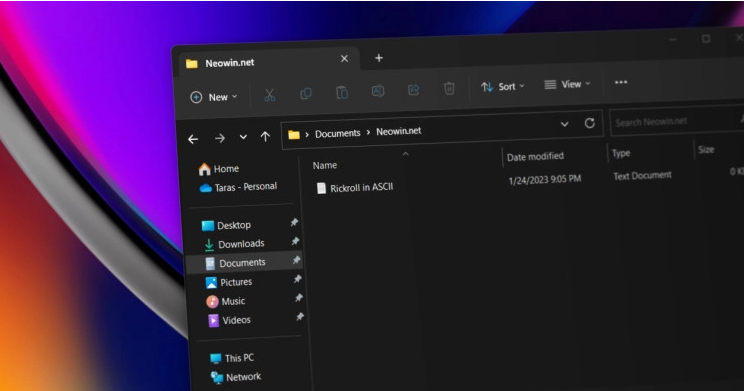Click the Paste clipboard icon
This screenshot has width=744, height=391.
(342, 92)
